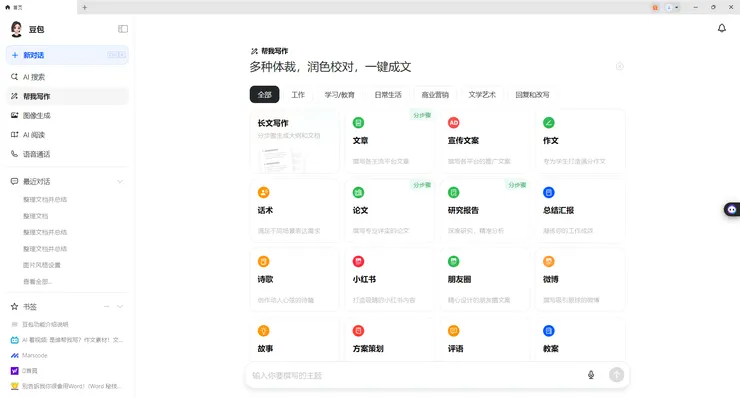The width and height of the screenshot is (740, 398).
Task: Collapse the 书签 section chevron
Action: [x=120, y=306]
